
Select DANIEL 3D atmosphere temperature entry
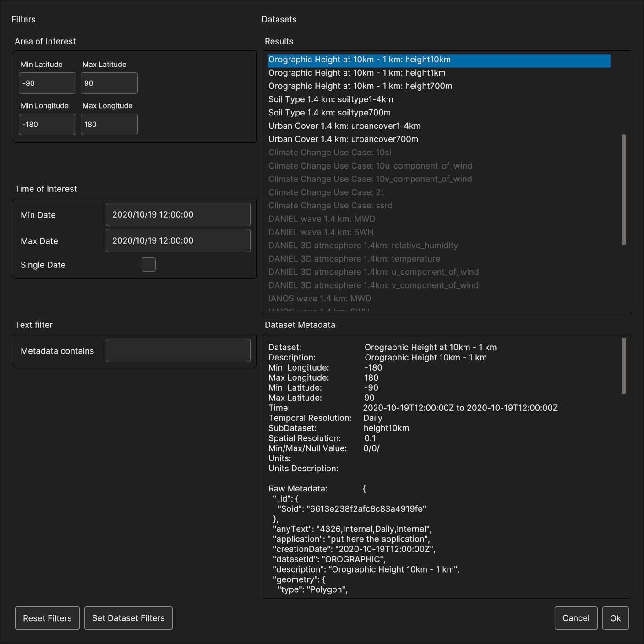439,259
